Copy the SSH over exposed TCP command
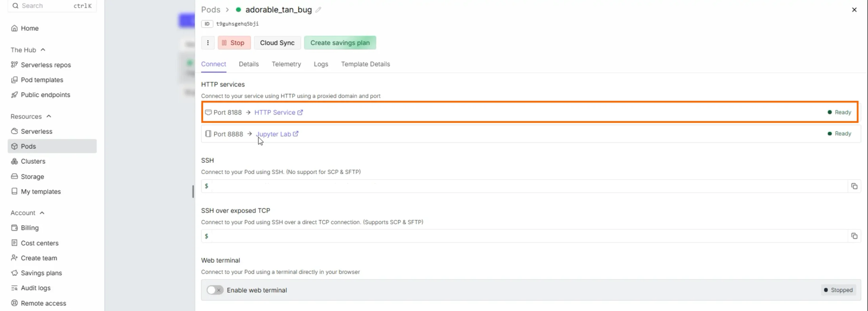This screenshot has width=868, height=311. tap(854, 236)
